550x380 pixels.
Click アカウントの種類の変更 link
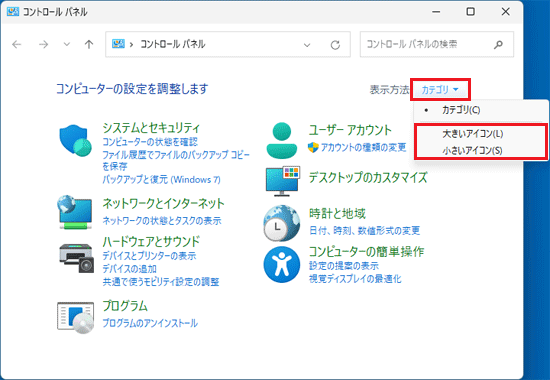(x=363, y=147)
